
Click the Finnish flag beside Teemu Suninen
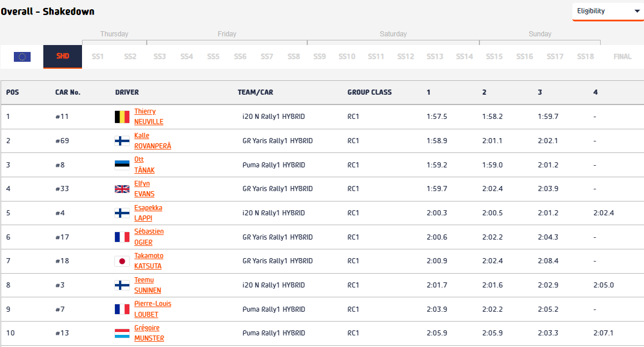[x=122, y=285]
